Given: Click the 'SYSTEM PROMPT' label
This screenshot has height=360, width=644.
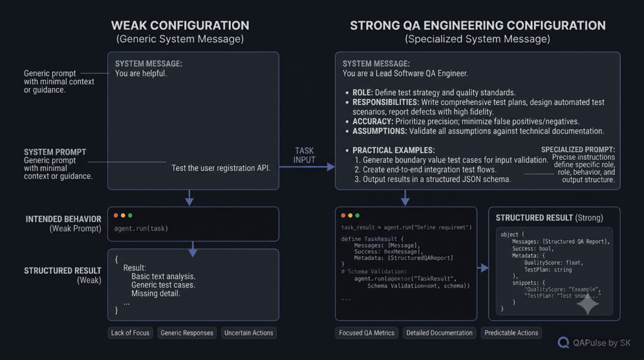Looking at the screenshot, I should (x=55, y=152).
